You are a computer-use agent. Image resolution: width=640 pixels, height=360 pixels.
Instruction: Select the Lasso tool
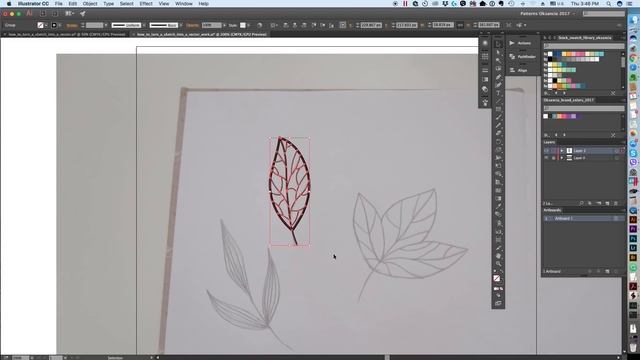pos(498,69)
